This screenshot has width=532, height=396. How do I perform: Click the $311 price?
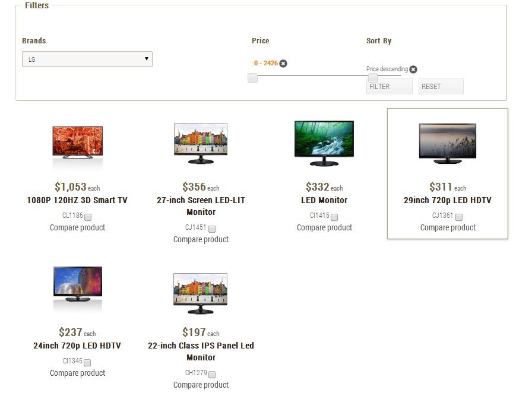[x=441, y=186]
